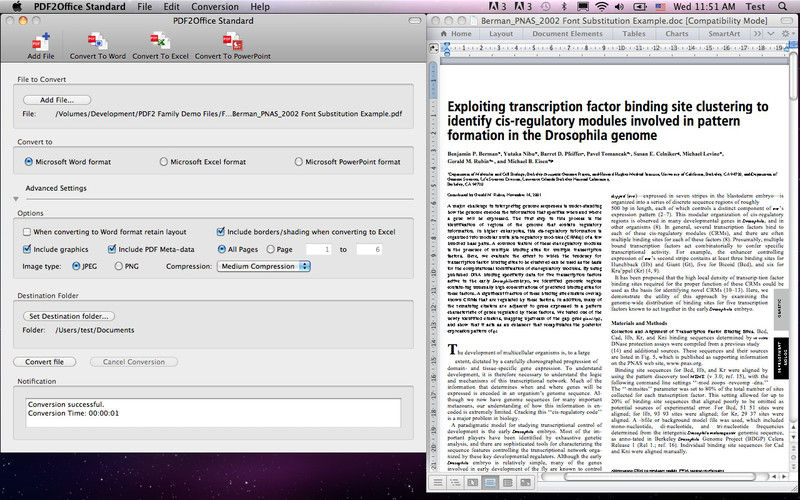Choose JPEG image type

click(76, 266)
